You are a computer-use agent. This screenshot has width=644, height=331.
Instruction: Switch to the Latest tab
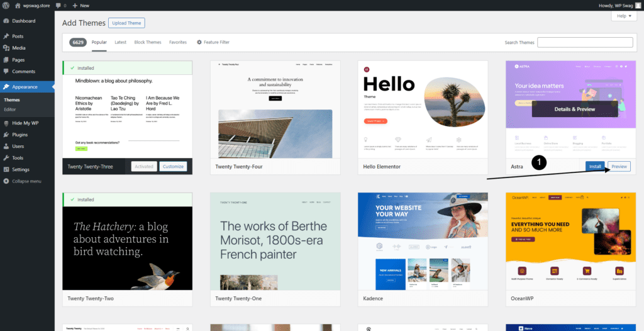pos(120,42)
